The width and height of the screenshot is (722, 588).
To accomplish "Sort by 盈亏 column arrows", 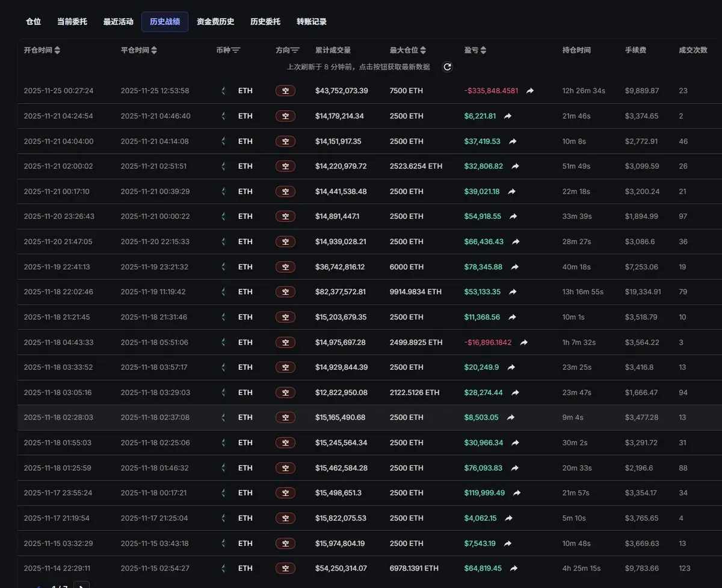I will [484, 51].
